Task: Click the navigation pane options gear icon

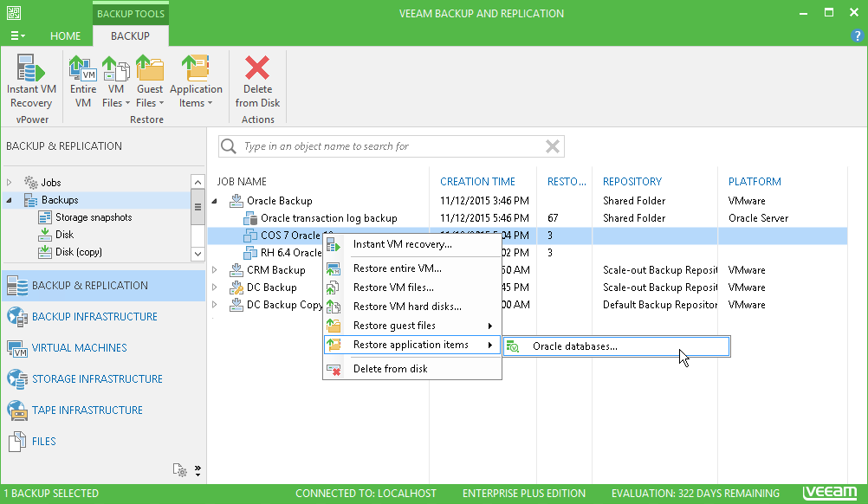Action: 180,469
